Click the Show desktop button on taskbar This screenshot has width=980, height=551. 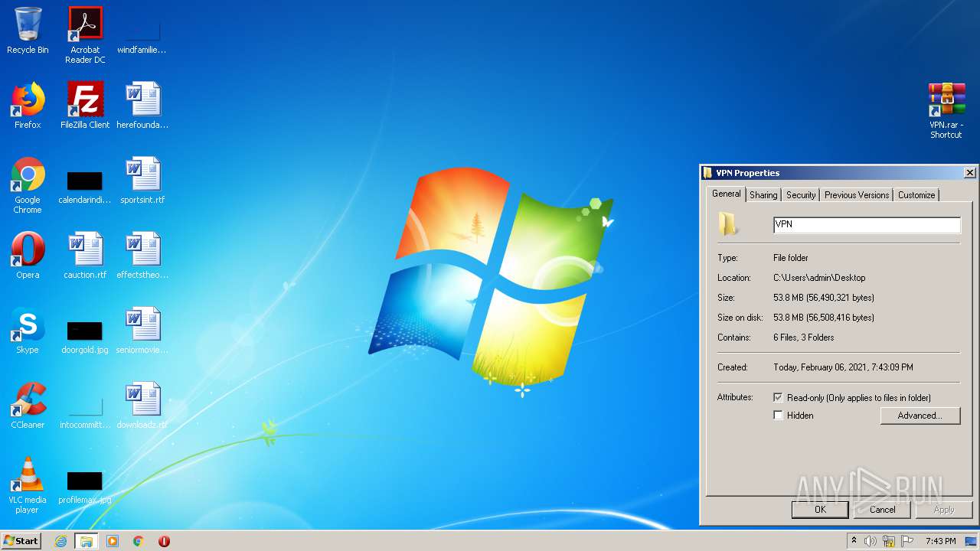coord(972,541)
